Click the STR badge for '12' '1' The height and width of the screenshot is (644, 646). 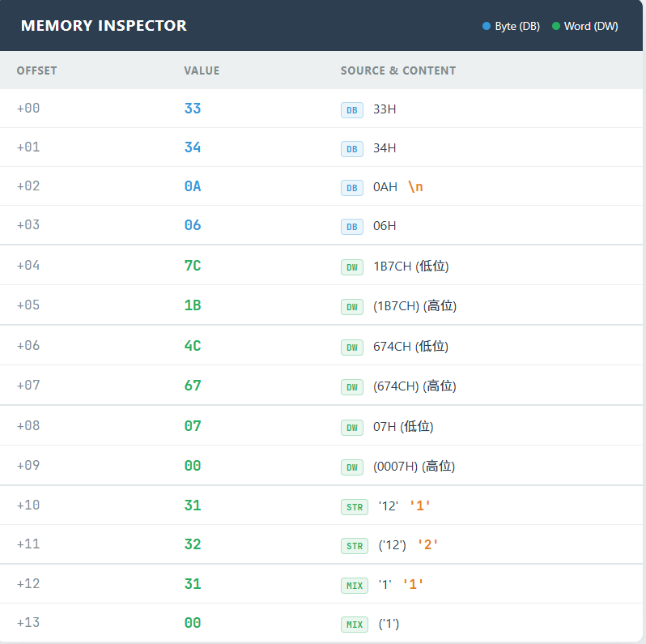point(355,507)
